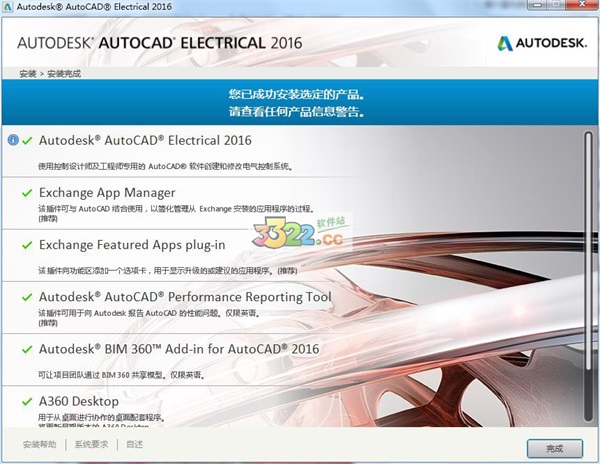Click the 您已成功安装选定的产品 success message
600x464 pixels.
coord(297,94)
